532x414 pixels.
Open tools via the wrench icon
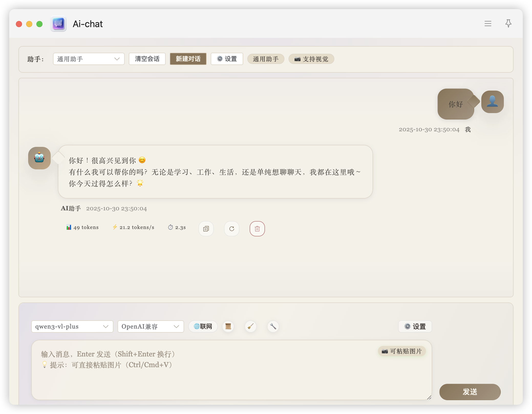[273, 326]
